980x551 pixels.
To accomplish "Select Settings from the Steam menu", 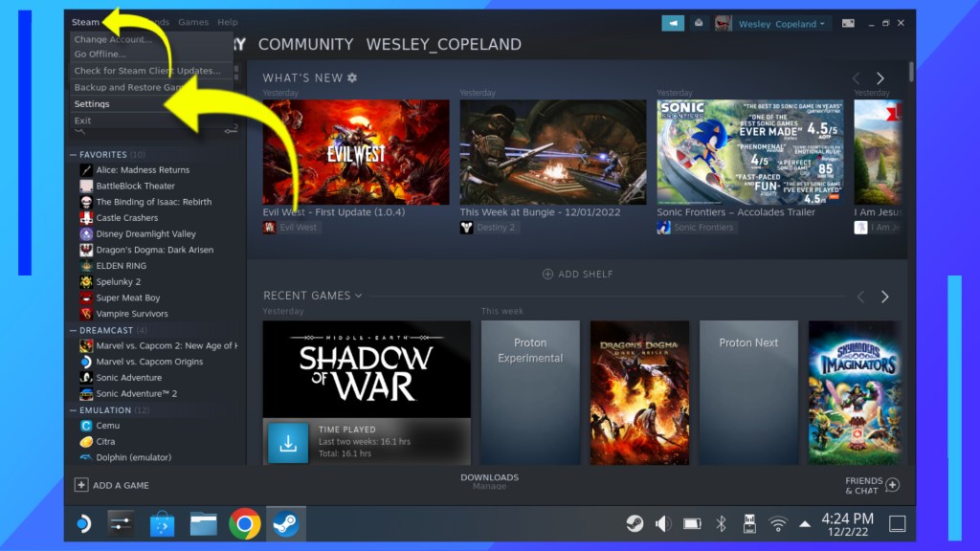I will tap(91, 103).
